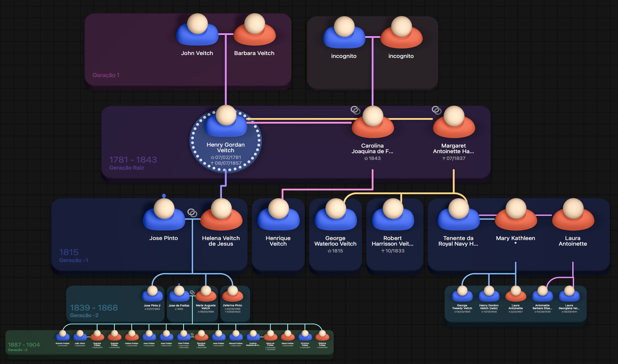Select the Laura Antoinette avatar in Geração -1

point(573,214)
